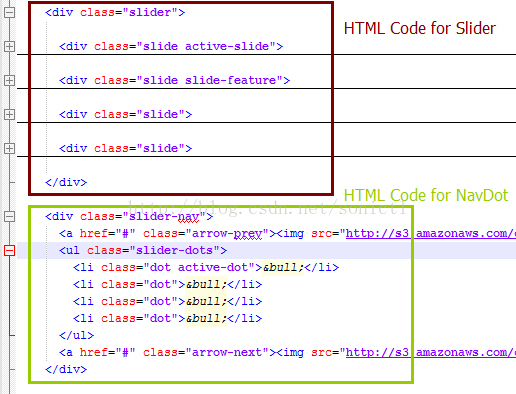This screenshot has width=516, height=394.
Task: Click the dot active-dot list item line
Action: 206,267
